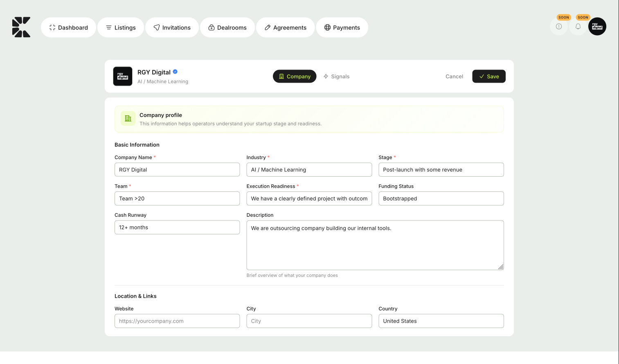
Task: Click the Invitations tag icon
Action: [157, 27]
